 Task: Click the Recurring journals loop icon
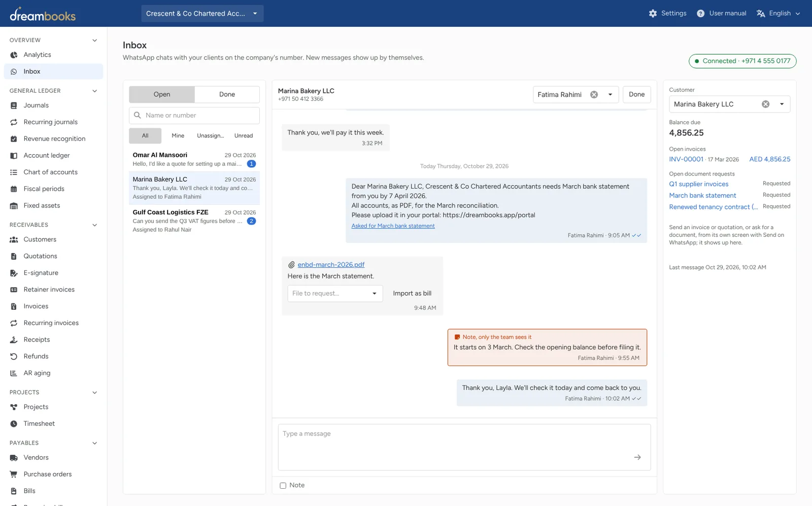[14, 122]
